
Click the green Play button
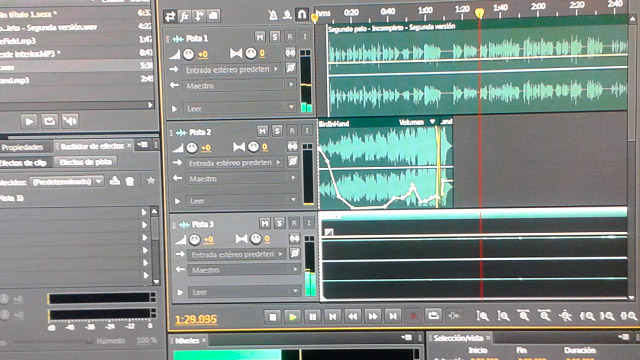pos(293,317)
